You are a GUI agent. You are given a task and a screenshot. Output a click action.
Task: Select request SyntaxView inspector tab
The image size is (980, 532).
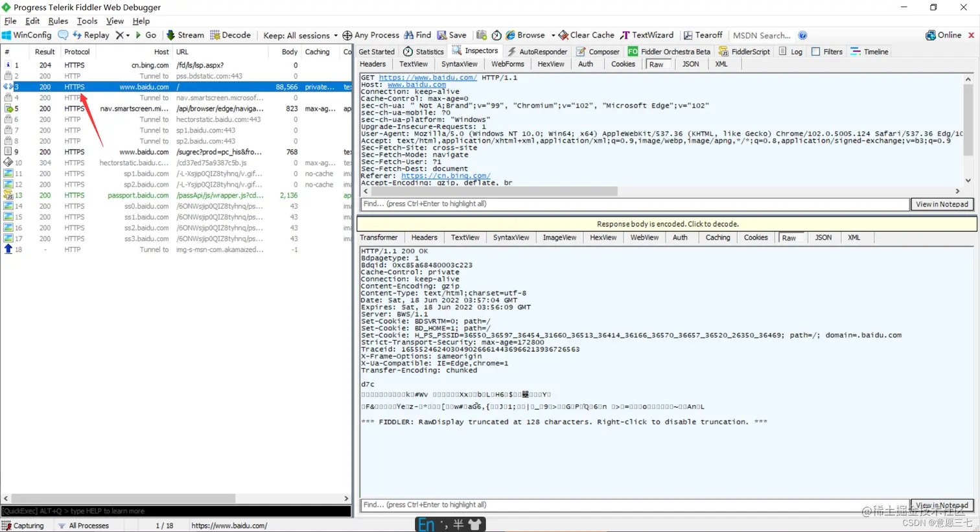(460, 64)
